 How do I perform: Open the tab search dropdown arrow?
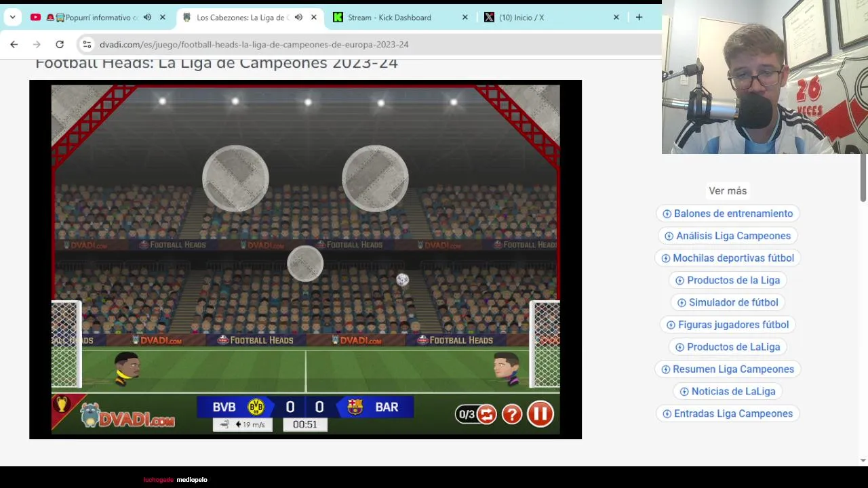tap(12, 17)
